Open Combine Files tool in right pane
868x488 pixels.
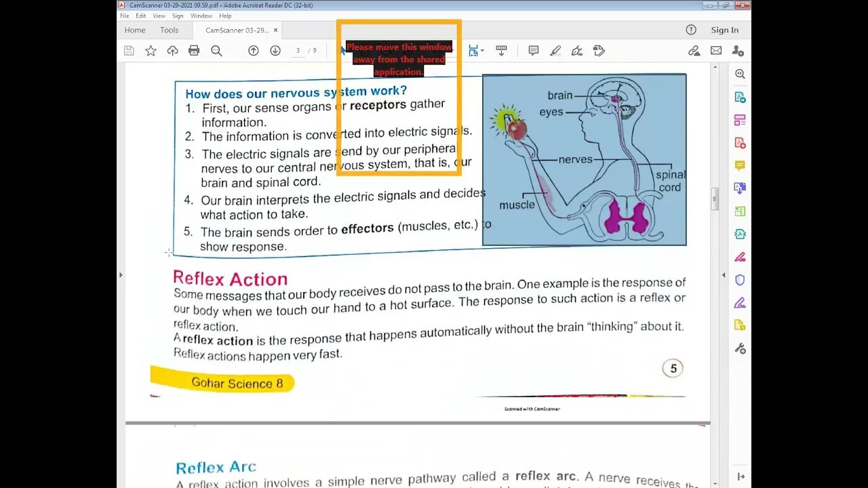pyautogui.click(x=740, y=188)
